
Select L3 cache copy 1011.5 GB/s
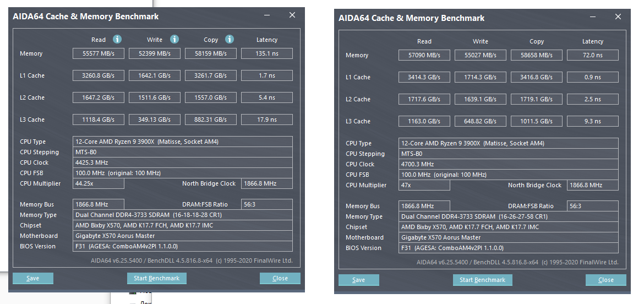pyautogui.click(x=537, y=121)
